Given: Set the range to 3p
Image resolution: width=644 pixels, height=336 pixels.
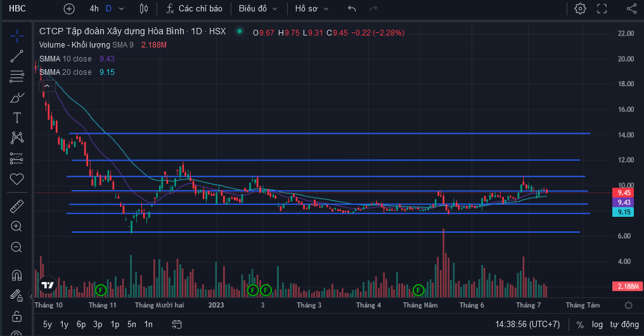Looking at the screenshot, I should pyautogui.click(x=98, y=325).
